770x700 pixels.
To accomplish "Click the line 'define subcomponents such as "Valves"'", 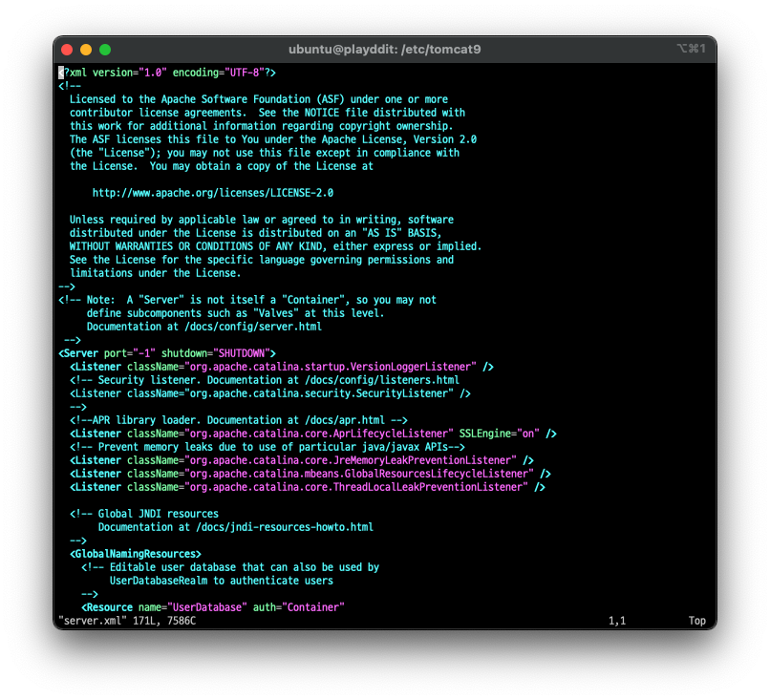I will (236, 313).
